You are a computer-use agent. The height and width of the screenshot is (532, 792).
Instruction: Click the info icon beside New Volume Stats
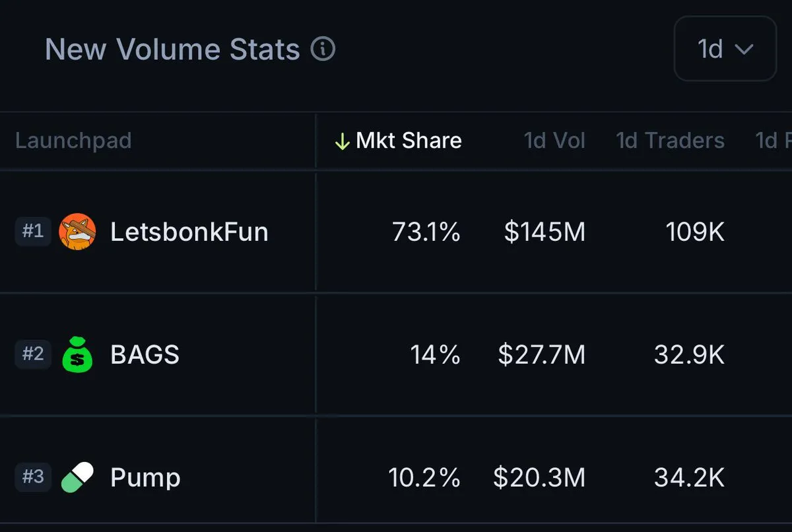tap(323, 49)
